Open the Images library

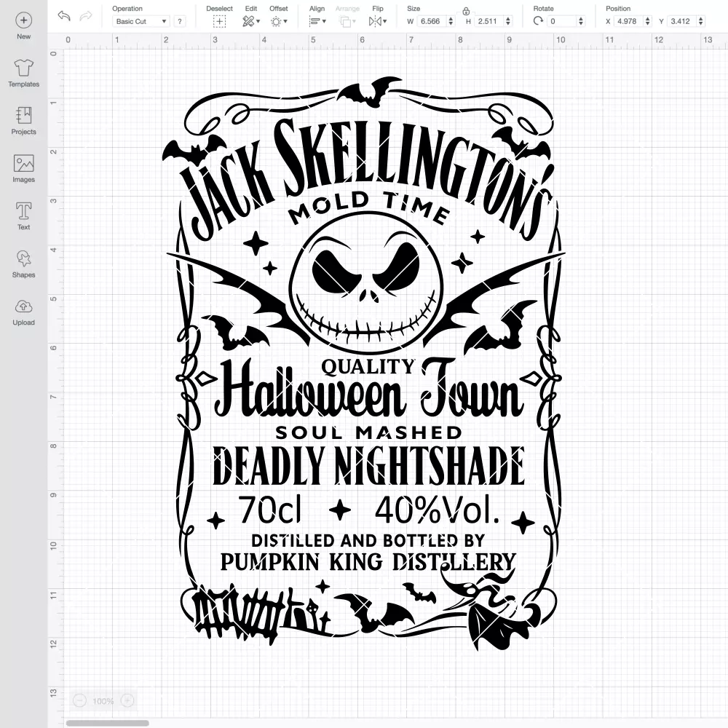(24, 169)
